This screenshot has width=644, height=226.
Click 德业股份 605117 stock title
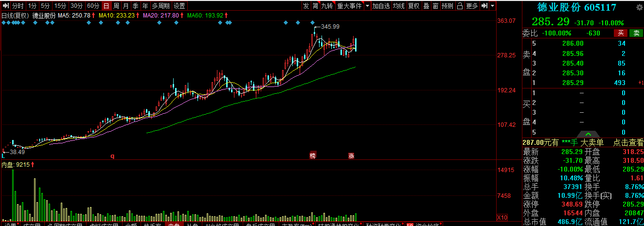[577, 7]
